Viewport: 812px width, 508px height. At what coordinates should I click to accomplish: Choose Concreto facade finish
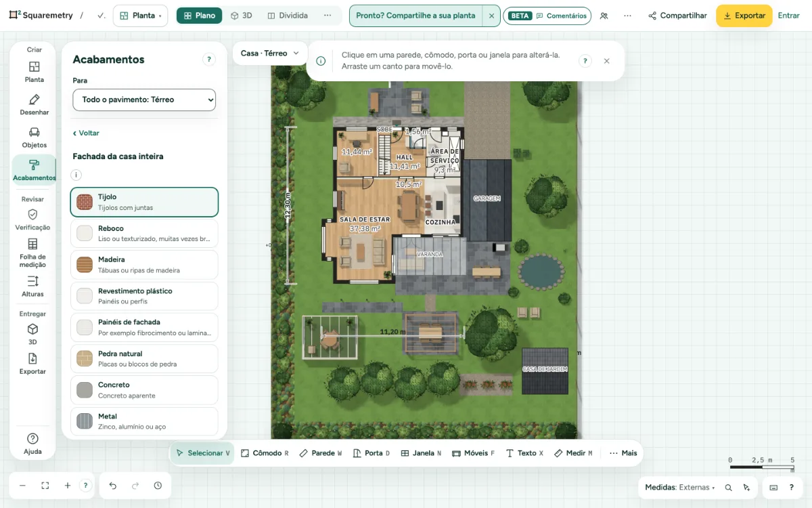click(144, 389)
